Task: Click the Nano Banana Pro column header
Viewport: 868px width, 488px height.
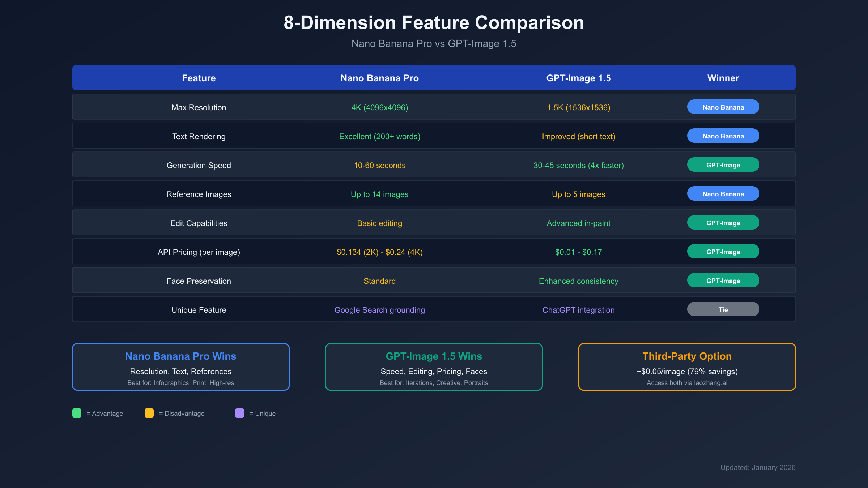Action: [379, 78]
